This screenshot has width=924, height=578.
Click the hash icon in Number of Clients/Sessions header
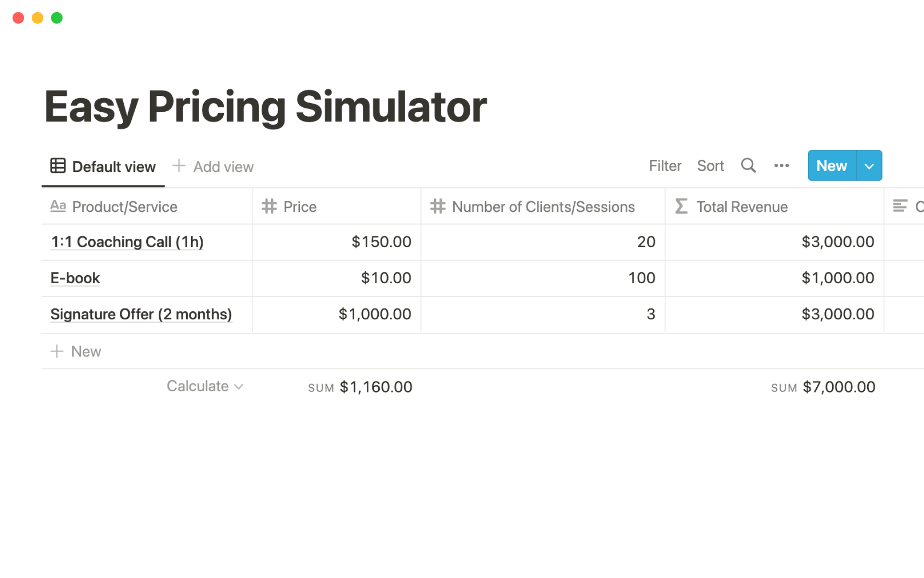coord(437,207)
